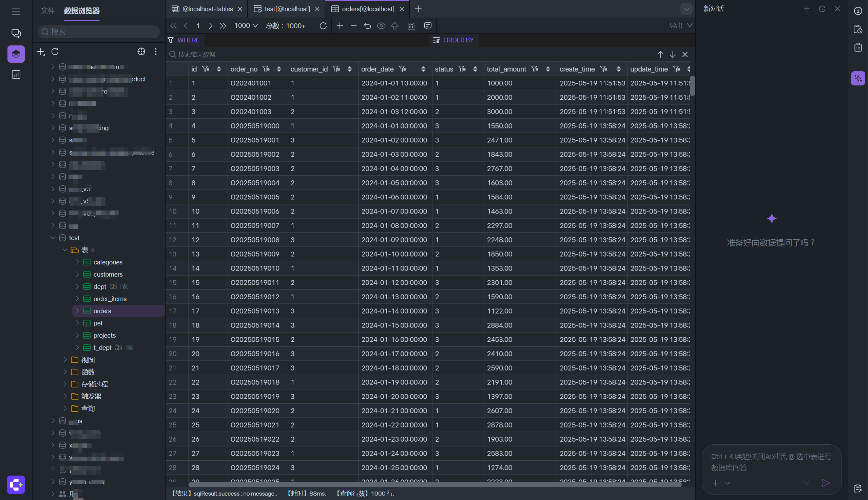868x500 pixels.
Task: Collapse the test database node
Action: coord(53,238)
